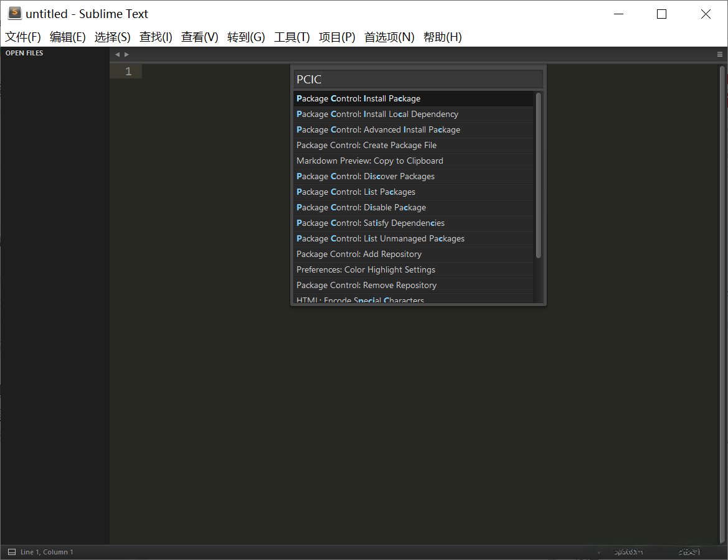Select Package Control: Satisfy Dependencies
This screenshot has height=560, width=728.
pos(414,223)
